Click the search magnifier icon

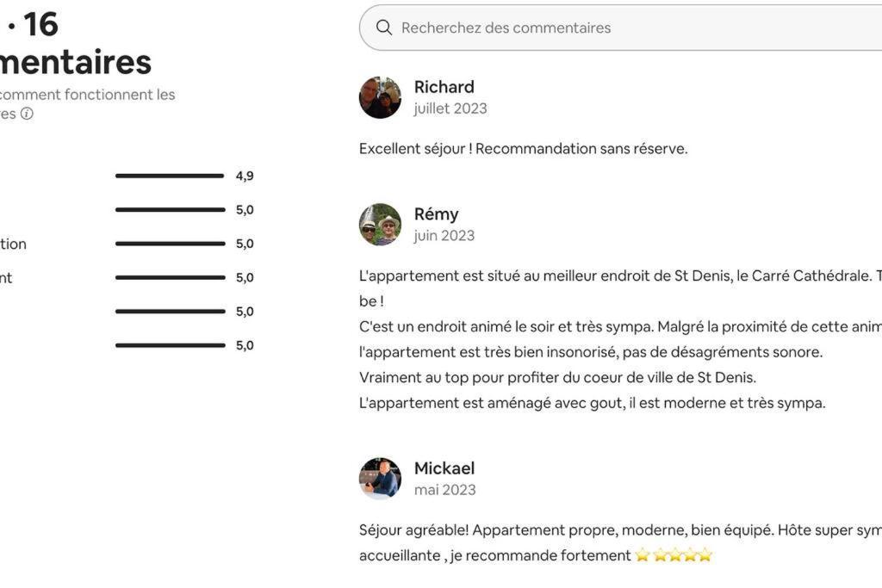pos(384,28)
